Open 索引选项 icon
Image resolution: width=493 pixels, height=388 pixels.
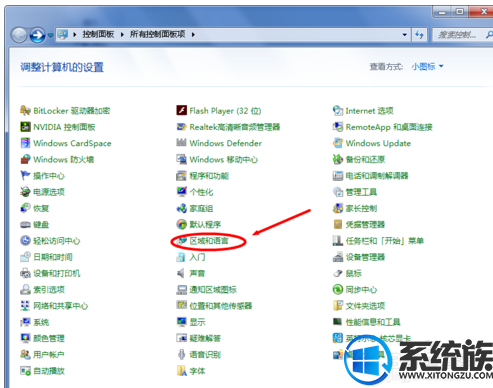coord(25,289)
